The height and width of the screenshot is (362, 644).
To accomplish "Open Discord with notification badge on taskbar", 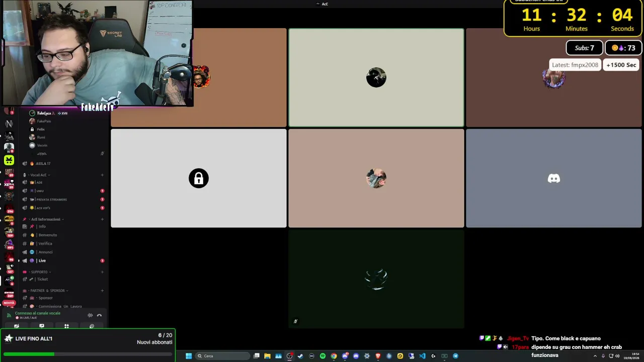I will tap(345, 356).
